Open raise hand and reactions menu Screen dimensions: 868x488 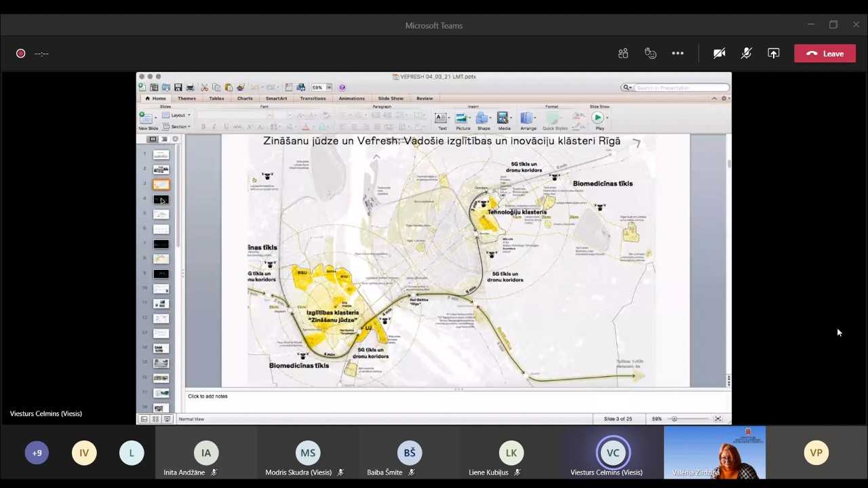650,54
